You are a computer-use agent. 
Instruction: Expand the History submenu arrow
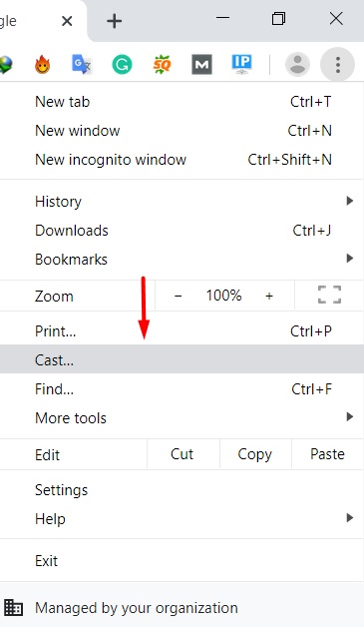pyautogui.click(x=350, y=201)
